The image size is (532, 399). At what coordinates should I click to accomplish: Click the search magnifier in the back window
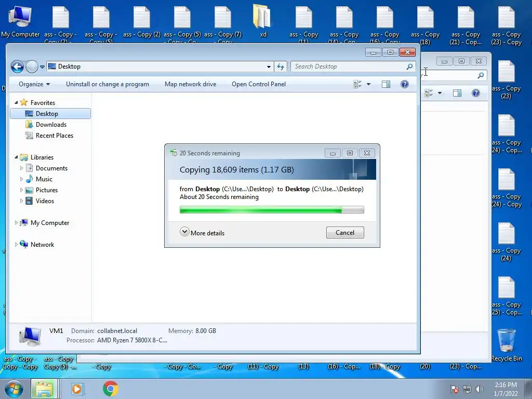(481, 75)
